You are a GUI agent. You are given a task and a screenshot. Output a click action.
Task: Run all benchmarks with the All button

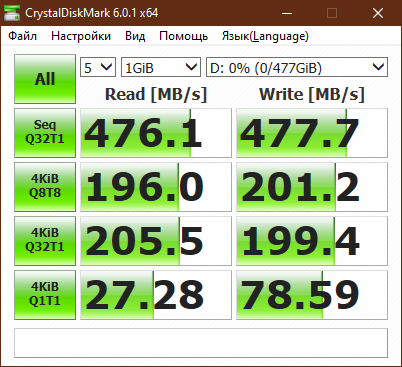45,79
